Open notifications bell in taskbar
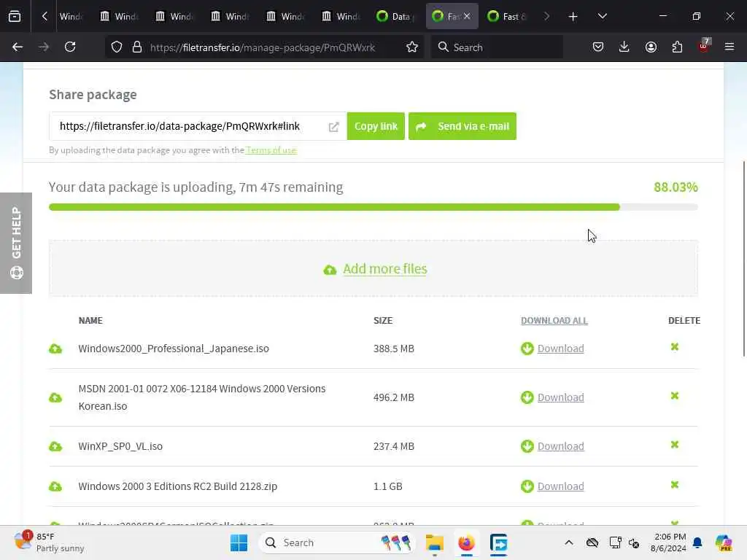 (x=697, y=542)
